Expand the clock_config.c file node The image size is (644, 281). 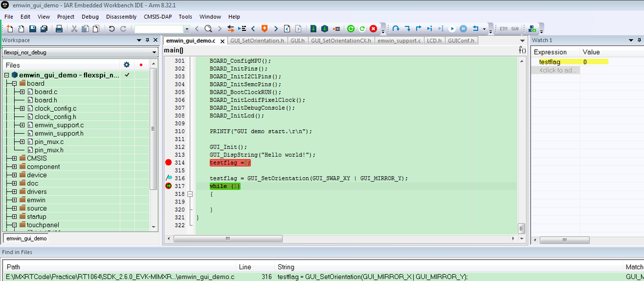click(x=22, y=109)
